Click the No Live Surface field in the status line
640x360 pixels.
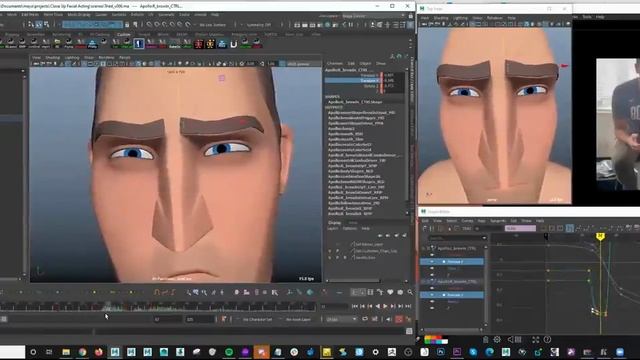point(213,25)
